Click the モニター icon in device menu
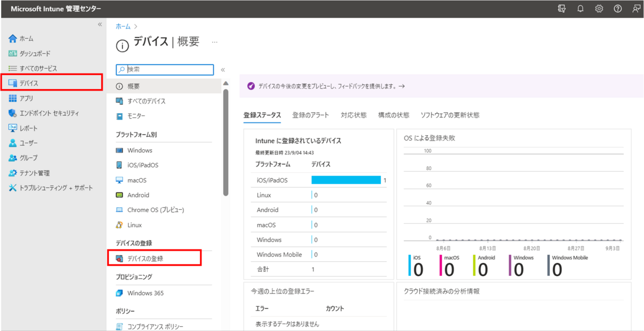Screen dimensions: 644x331 click(120, 116)
